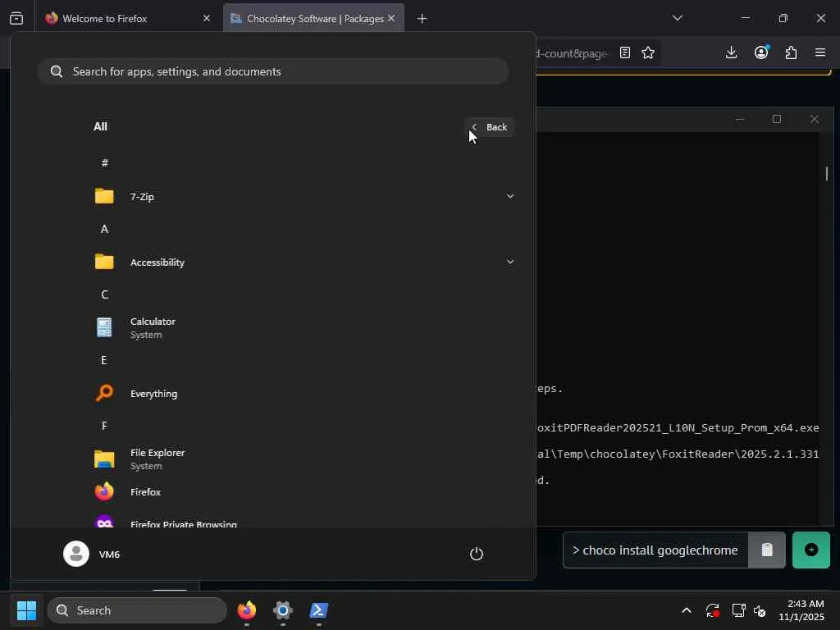Toggle Firefox reader view
The width and height of the screenshot is (840, 630).
624,52
